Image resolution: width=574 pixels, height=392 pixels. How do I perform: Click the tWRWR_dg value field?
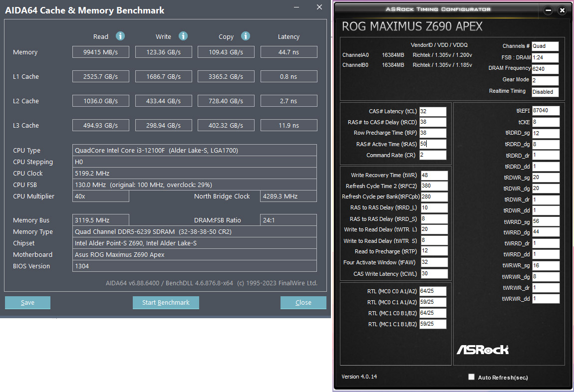click(x=546, y=276)
